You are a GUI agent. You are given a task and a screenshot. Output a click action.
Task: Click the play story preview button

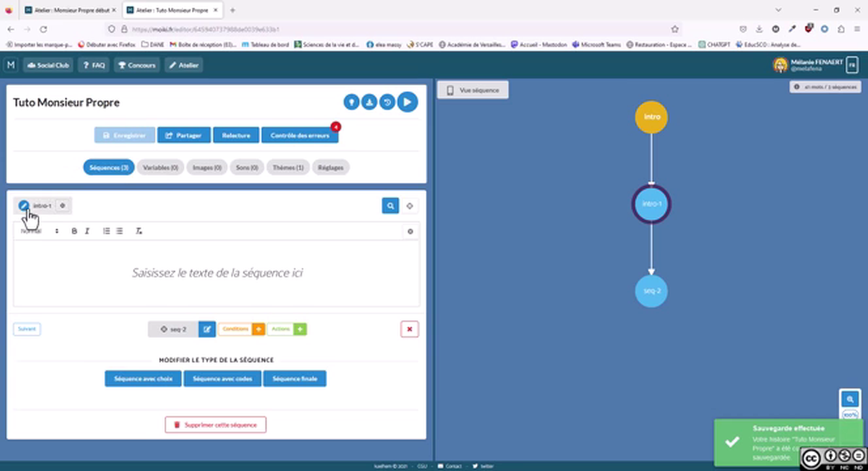(407, 102)
